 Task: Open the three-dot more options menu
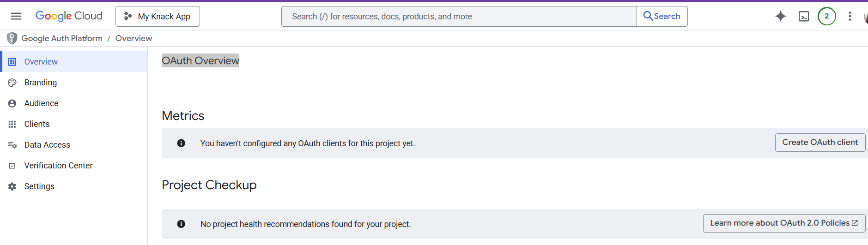(850, 17)
